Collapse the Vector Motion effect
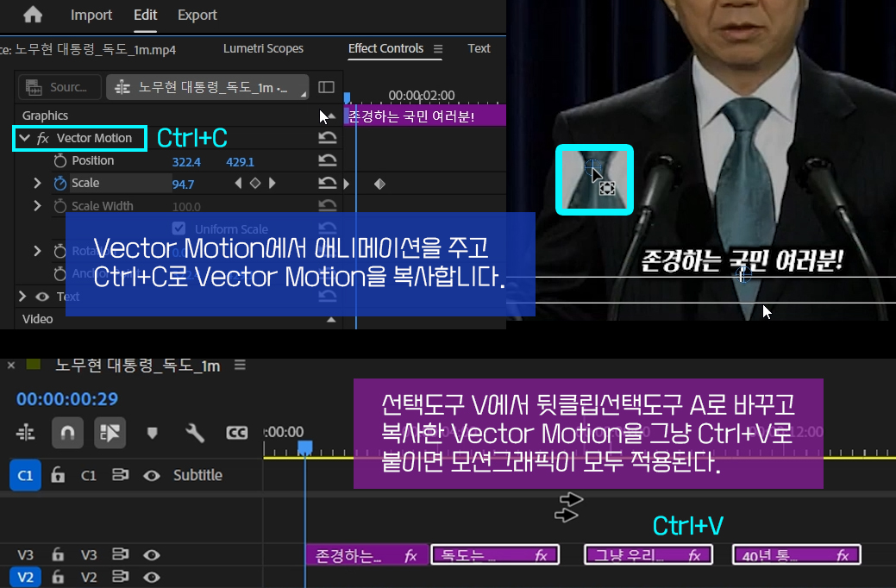 pos(24,138)
